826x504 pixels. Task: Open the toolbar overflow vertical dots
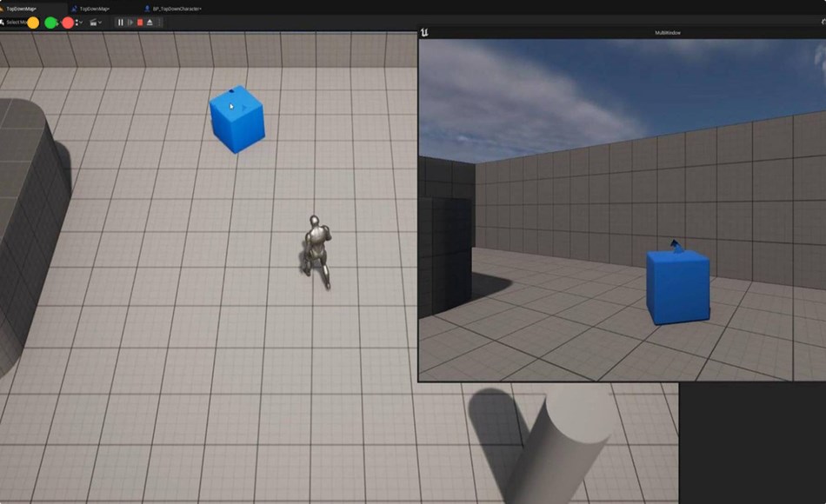(x=160, y=23)
